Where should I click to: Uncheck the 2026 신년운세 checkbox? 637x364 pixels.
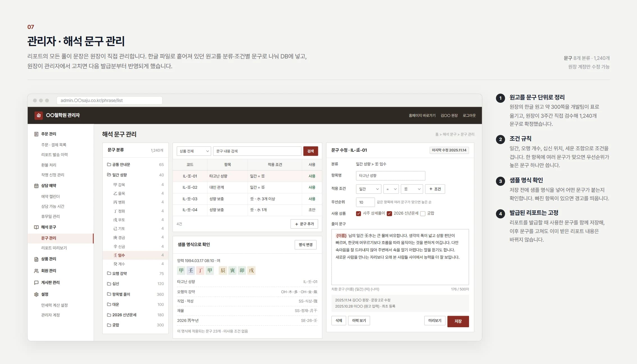(x=389, y=213)
